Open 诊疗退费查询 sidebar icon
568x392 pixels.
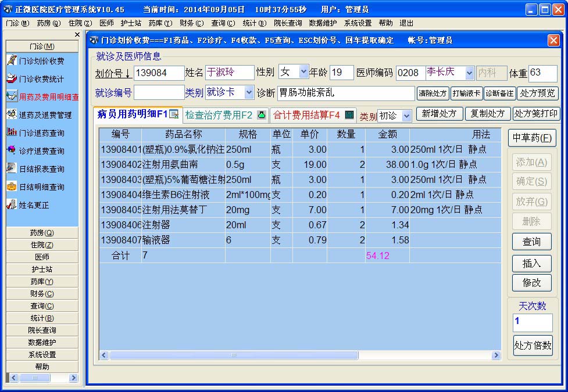(x=12, y=150)
